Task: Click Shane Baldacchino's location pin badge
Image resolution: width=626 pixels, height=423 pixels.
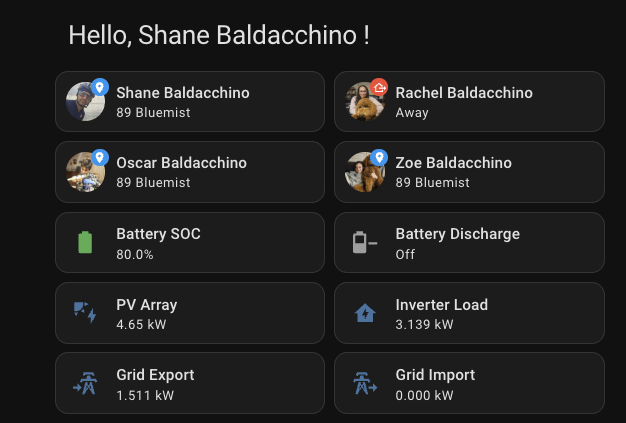Action: pyautogui.click(x=99, y=88)
